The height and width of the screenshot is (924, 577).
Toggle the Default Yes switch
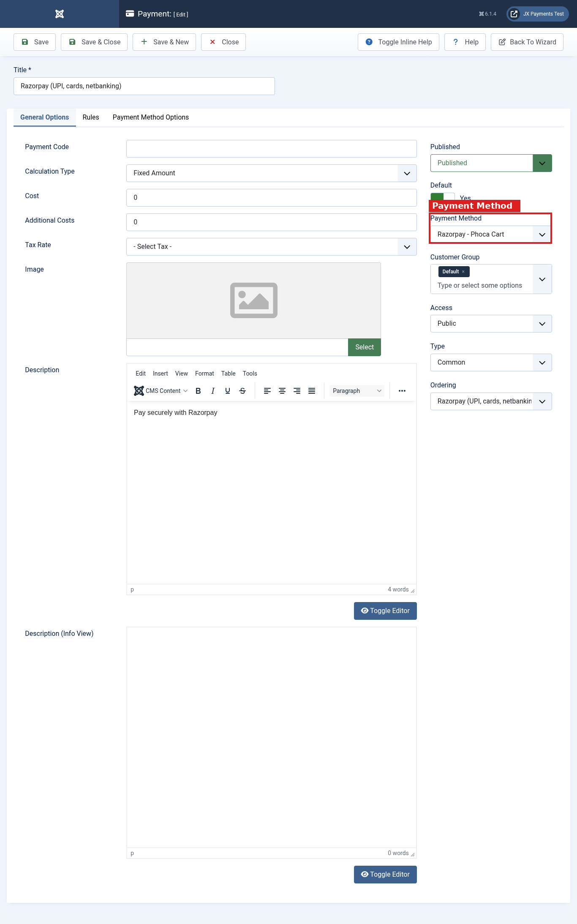tap(443, 197)
